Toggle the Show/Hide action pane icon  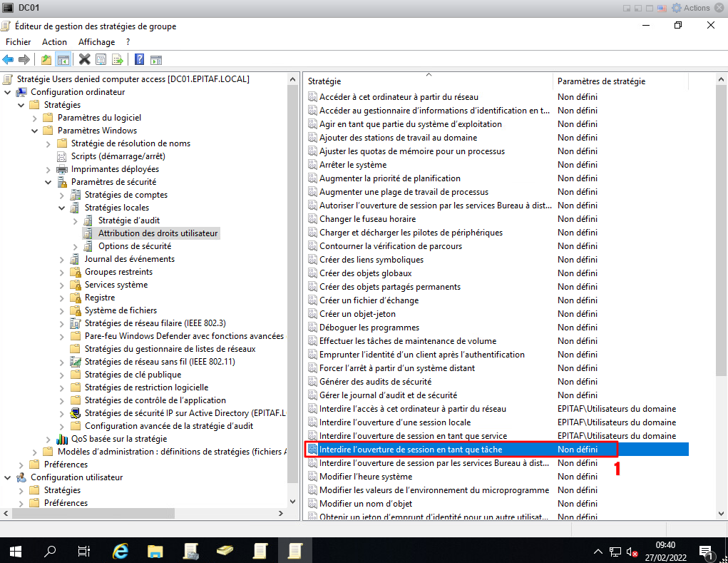[155, 59]
